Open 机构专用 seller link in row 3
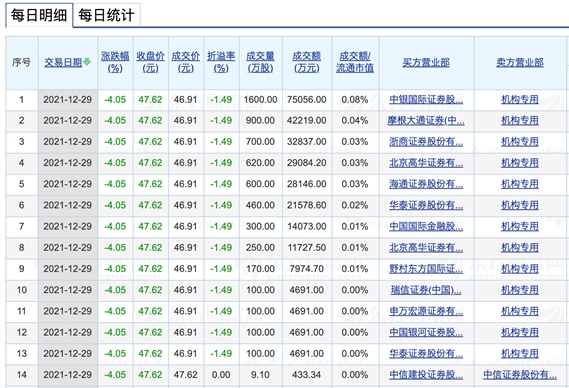Image resolution: width=569 pixels, height=388 pixels. (520, 142)
